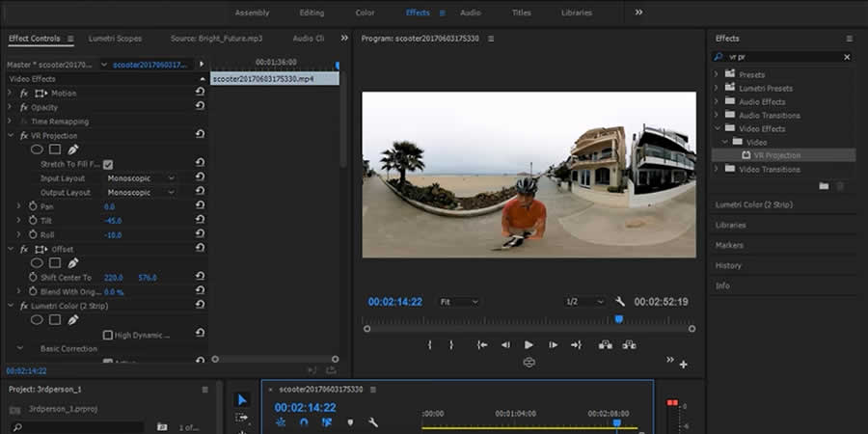Select pen mask tool under Lumetri Color
Image resolution: width=868 pixels, height=434 pixels.
click(x=72, y=320)
